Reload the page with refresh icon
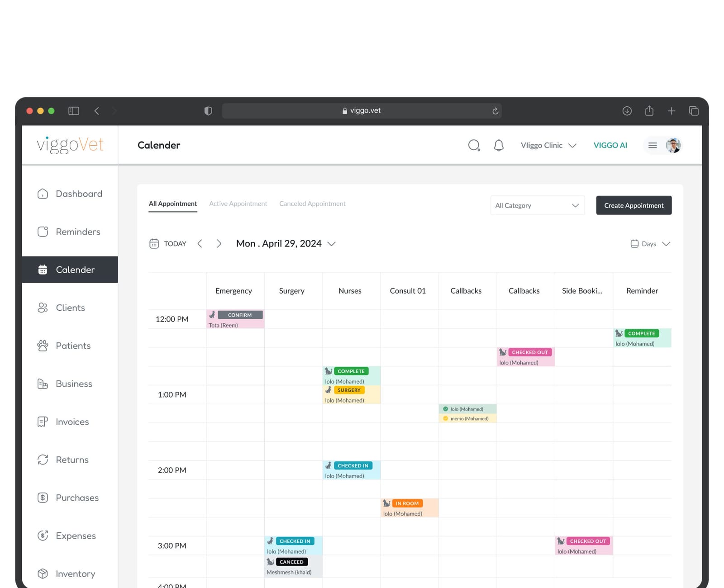 point(495,111)
